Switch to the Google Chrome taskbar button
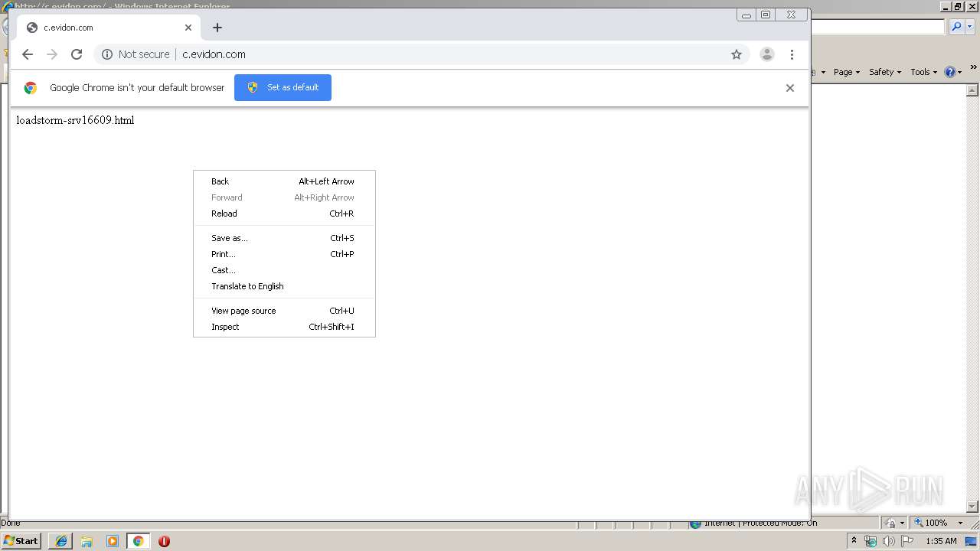 click(138, 541)
